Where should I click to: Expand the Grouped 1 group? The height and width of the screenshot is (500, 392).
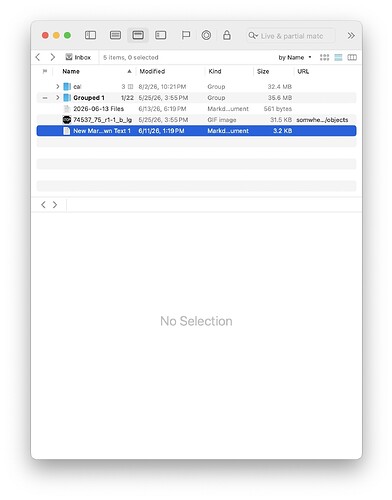pyautogui.click(x=58, y=98)
